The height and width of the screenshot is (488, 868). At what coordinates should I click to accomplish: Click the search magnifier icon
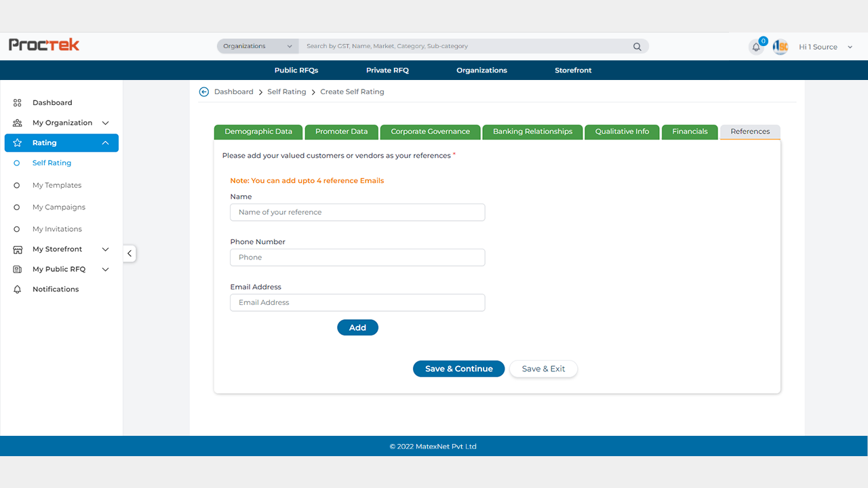coord(637,47)
